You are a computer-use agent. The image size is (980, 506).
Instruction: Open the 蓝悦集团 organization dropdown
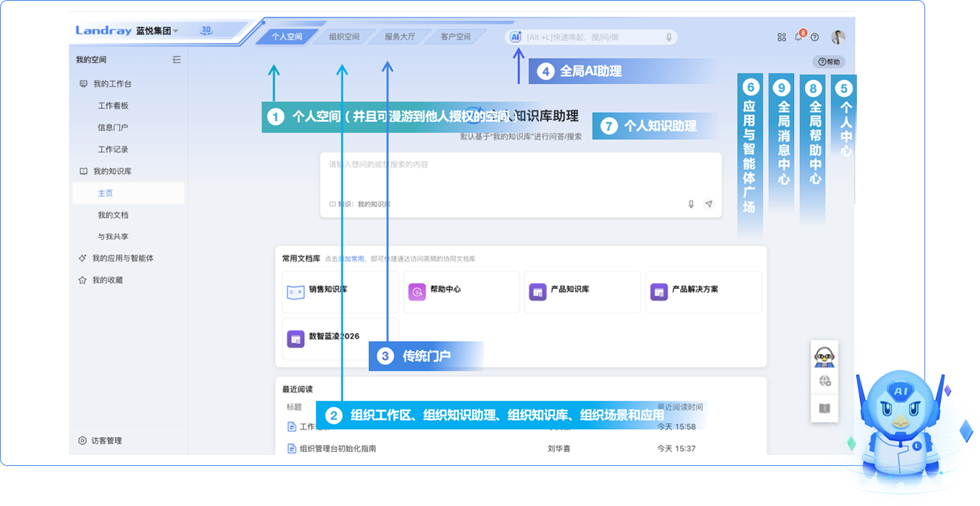click(157, 31)
